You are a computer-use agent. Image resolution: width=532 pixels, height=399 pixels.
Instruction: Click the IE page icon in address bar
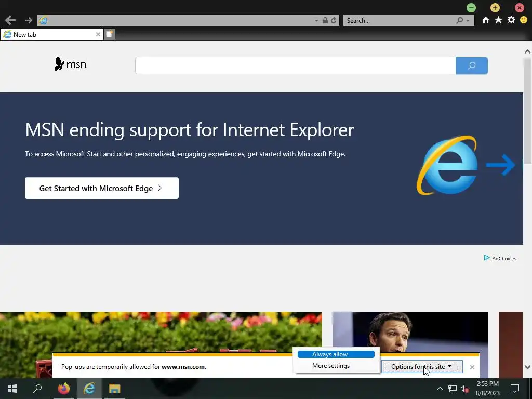[x=44, y=20]
